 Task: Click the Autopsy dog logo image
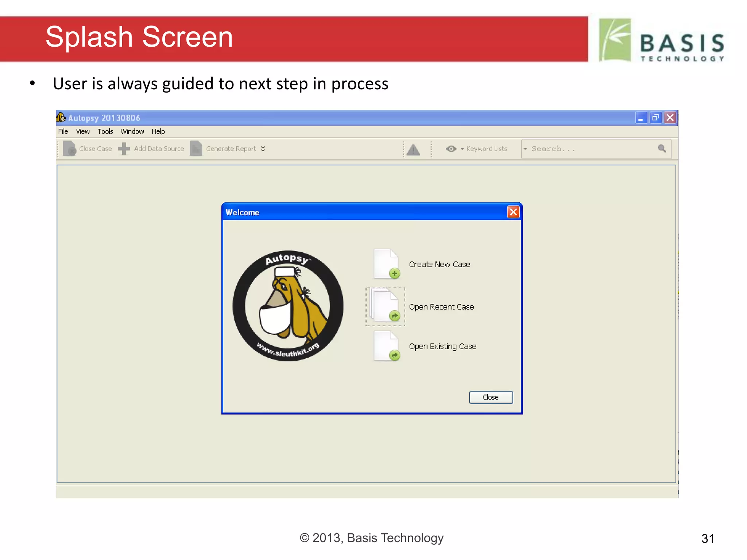(x=288, y=306)
